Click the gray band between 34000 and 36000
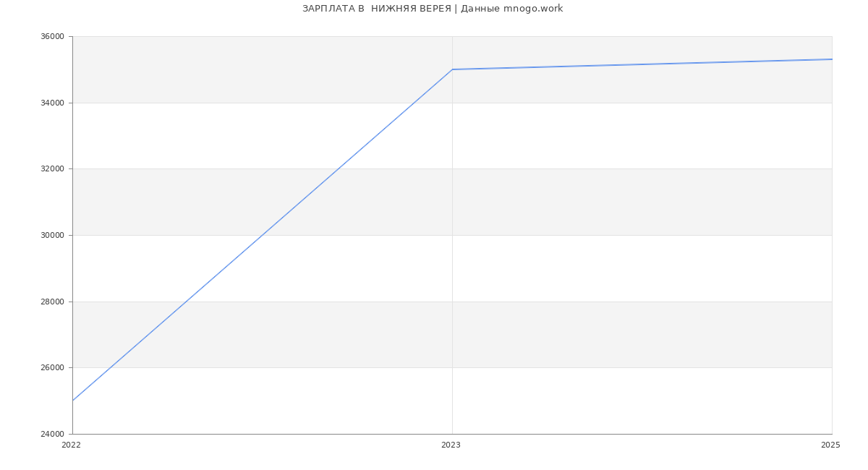This screenshot has width=868, height=470. (262, 69)
